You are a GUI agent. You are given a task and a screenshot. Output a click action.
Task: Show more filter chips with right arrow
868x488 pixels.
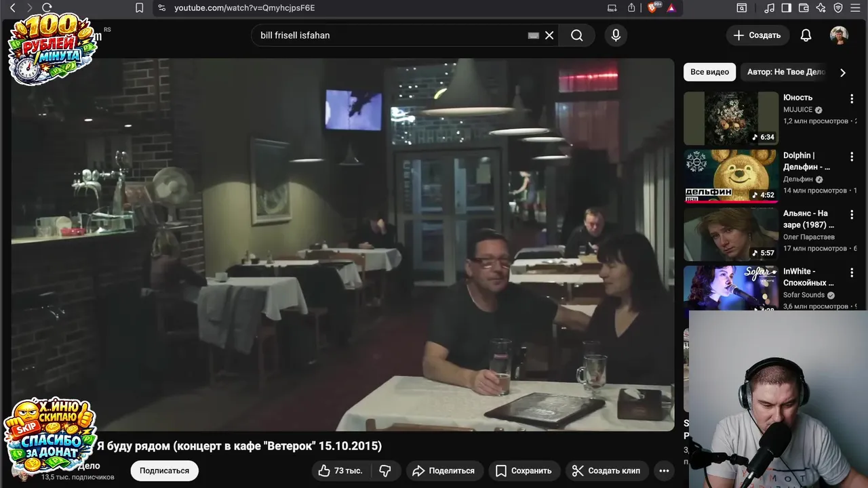843,73
